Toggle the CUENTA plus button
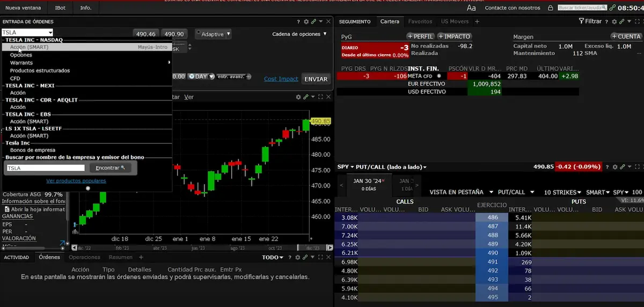This screenshot has height=307, width=644. pos(626,36)
